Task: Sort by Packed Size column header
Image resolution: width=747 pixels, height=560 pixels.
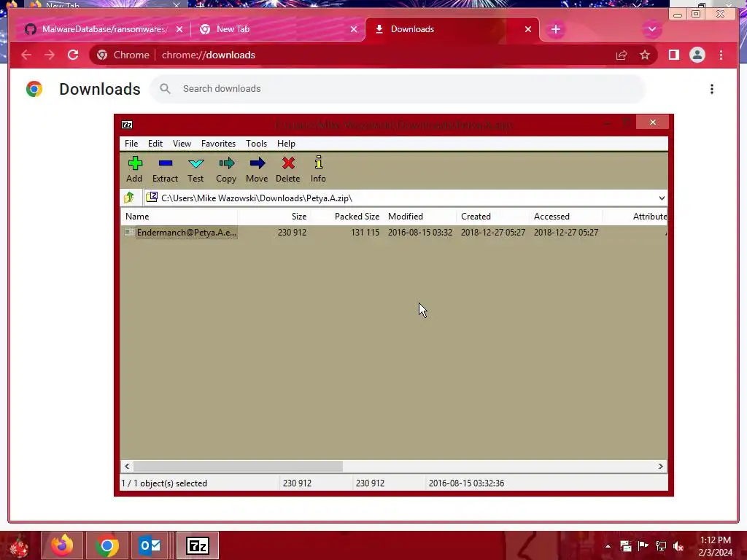Action: coord(347,216)
